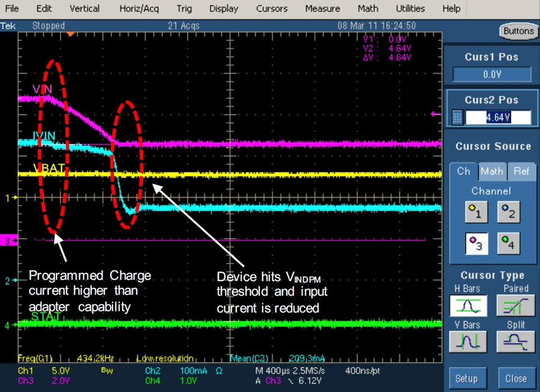540x392 pixels.
Task: Select the H Bars cursor type
Action: [x=469, y=306]
